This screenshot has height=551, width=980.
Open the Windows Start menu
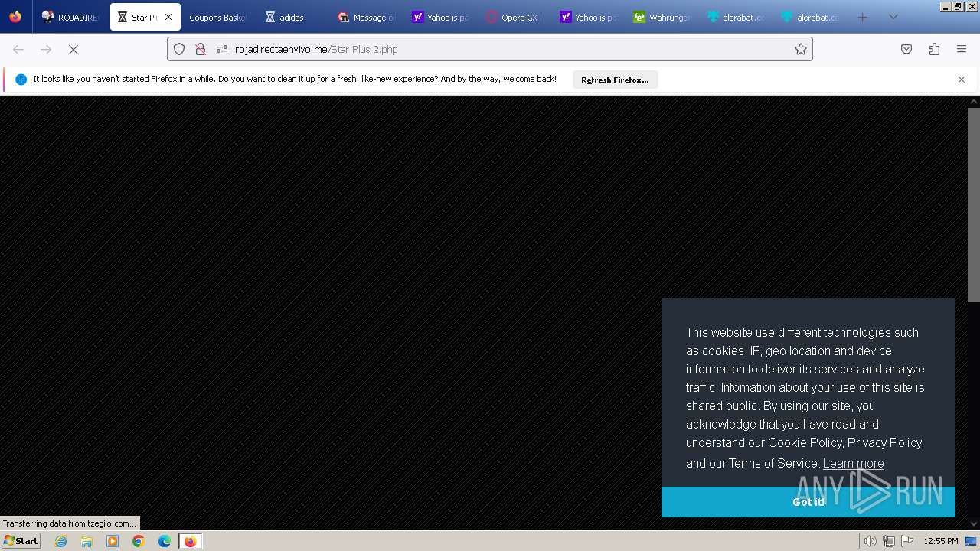pyautogui.click(x=21, y=541)
